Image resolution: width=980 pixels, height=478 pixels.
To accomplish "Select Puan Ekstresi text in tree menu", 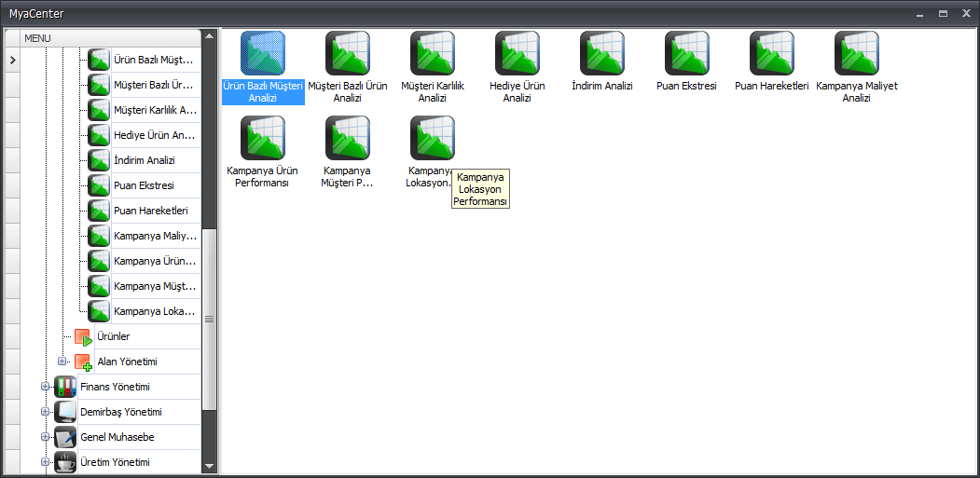I will click(x=144, y=185).
